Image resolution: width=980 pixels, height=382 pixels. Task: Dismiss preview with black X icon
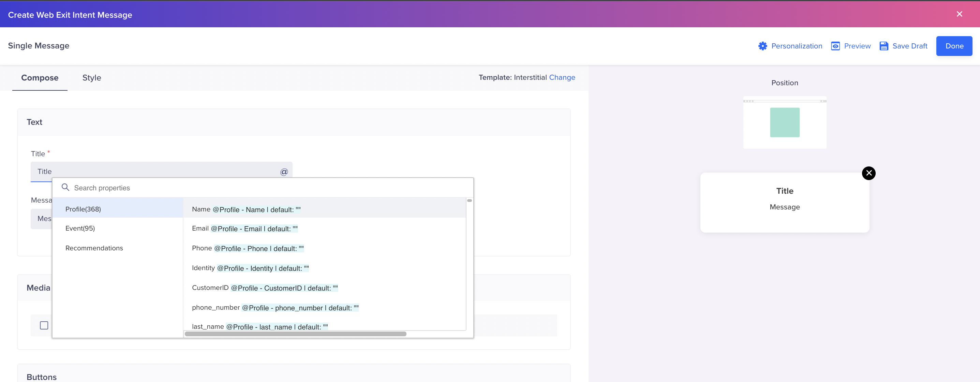[x=868, y=173]
